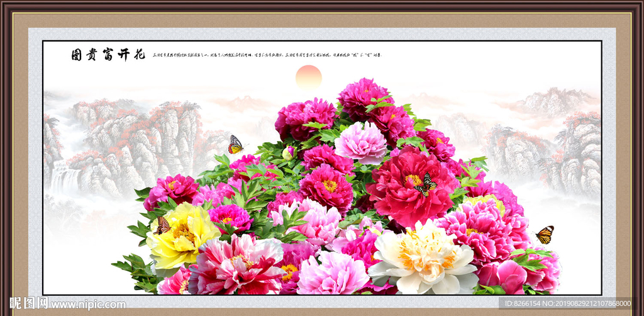Click the large white peony with orange stamens
The height and width of the screenshot is (316, 644).
(x=423, y=258)
